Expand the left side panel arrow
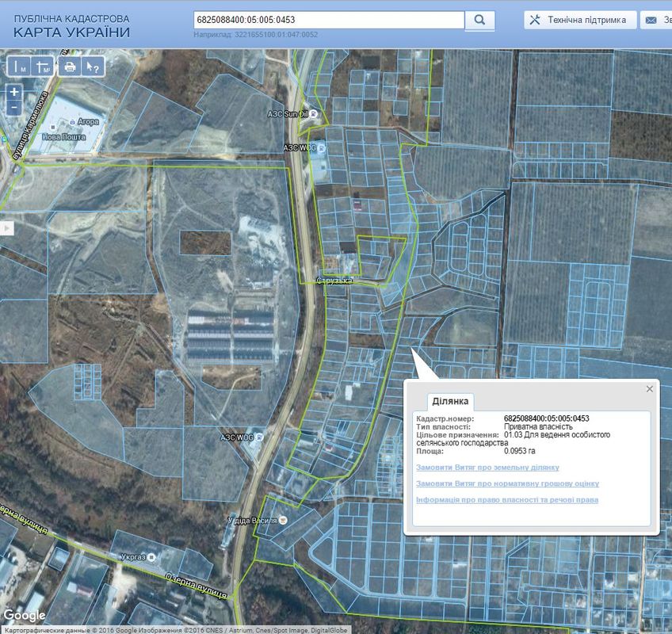The image size is (672, 634). pyautogui.click(x=6, y=228)
